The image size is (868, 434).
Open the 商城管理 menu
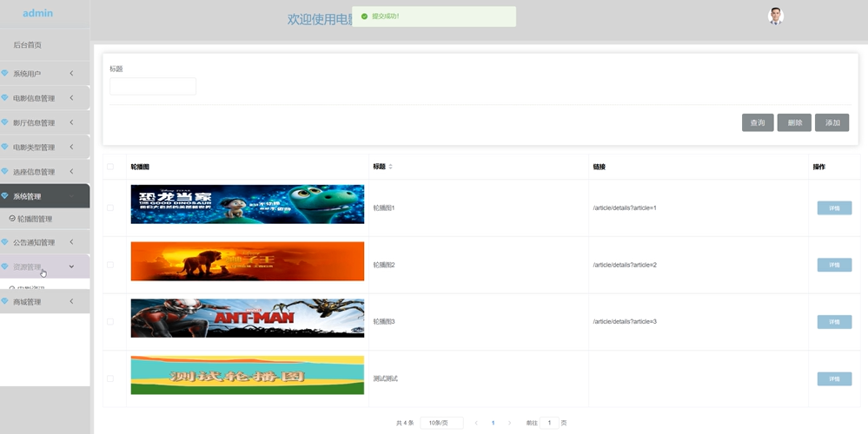coord(45,301)
